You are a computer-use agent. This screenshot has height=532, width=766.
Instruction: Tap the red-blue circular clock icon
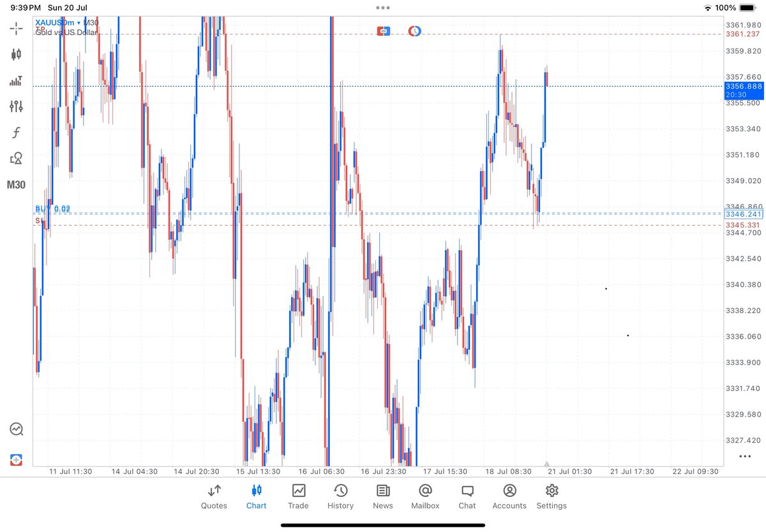click(414, 30)
